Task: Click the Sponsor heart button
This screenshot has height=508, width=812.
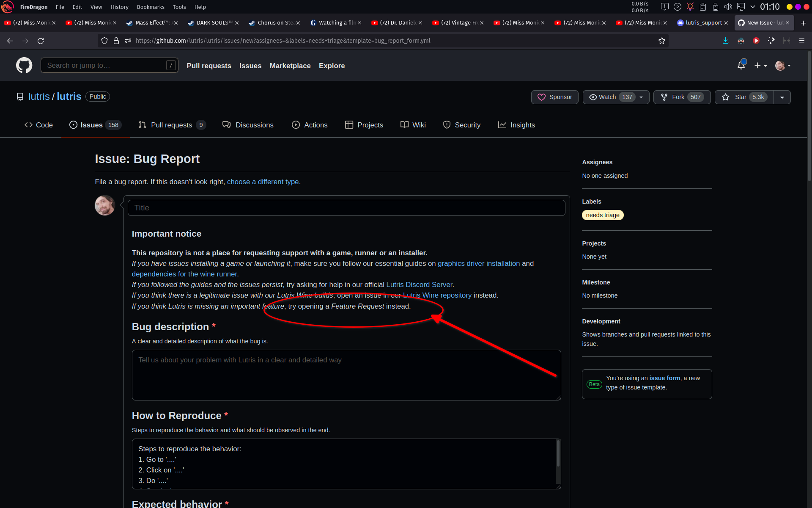Action: click(x=554, y=97)
